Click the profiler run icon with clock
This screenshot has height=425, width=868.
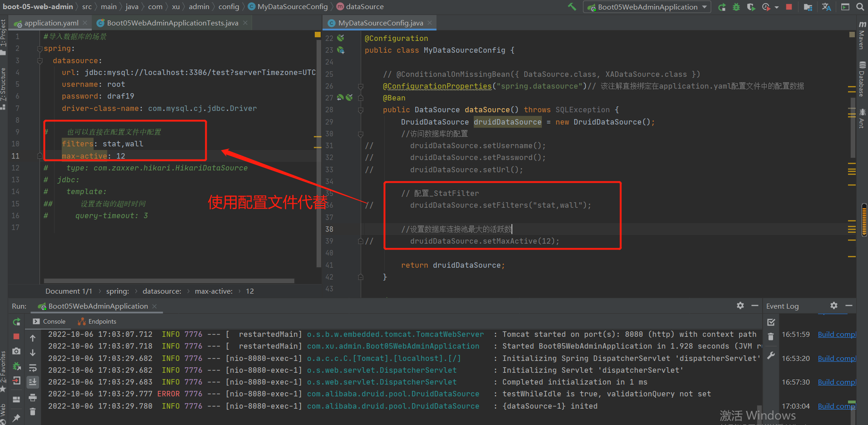click(x=766, y=7)
